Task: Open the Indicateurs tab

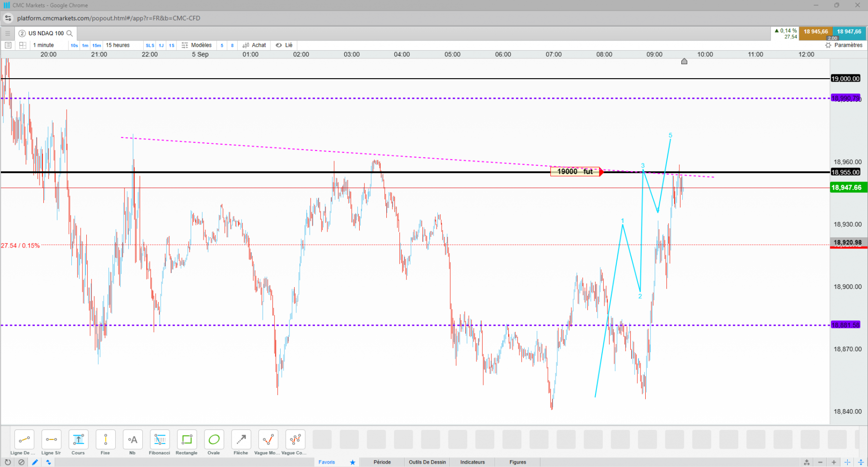Action: pyautogui.click(x=473, y=462)
